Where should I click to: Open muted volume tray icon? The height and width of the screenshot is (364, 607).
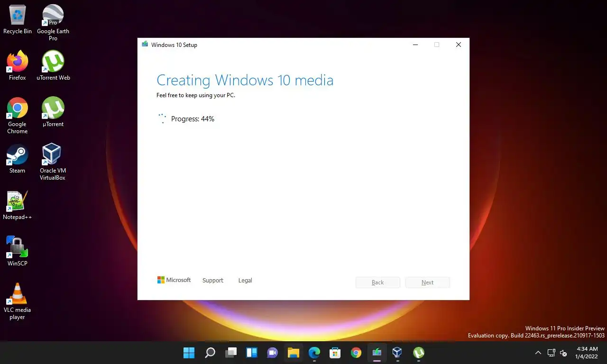pyautogui.click(x=563, y=353)
